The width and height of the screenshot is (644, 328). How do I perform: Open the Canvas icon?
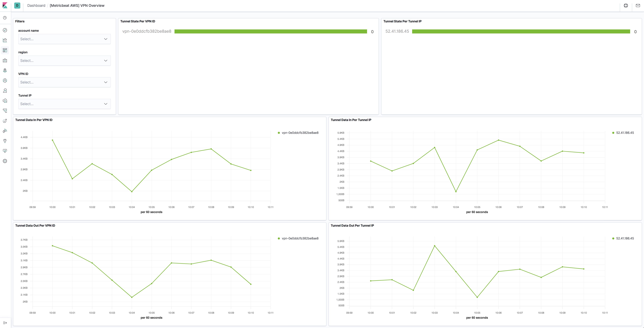pyautogui.click(x=5, y=60)
